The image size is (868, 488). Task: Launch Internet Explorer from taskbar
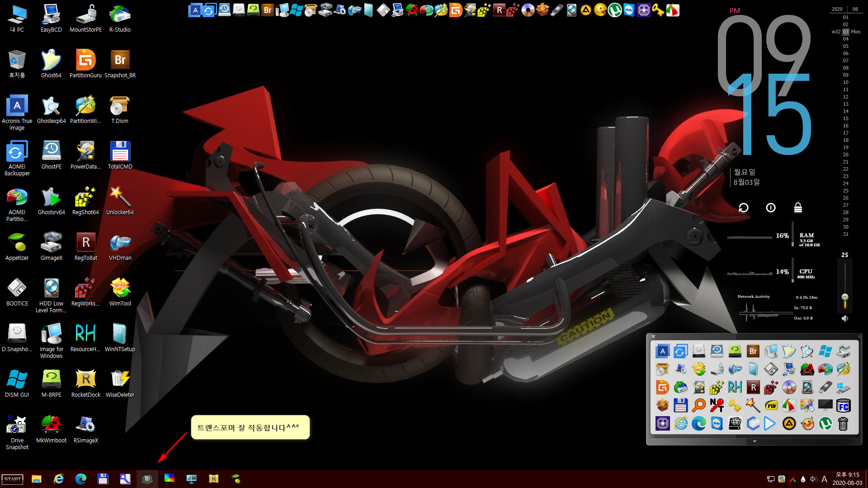(59, 479)
